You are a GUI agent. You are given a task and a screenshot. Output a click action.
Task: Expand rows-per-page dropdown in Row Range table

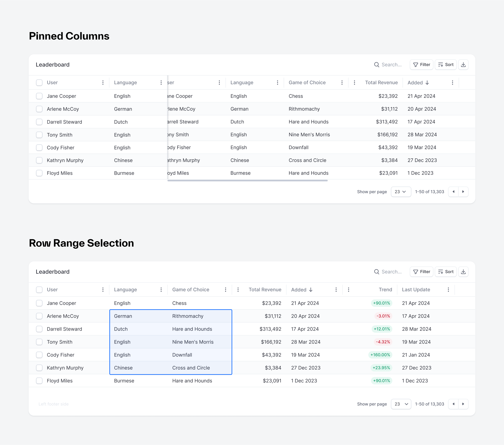[401, 404]
